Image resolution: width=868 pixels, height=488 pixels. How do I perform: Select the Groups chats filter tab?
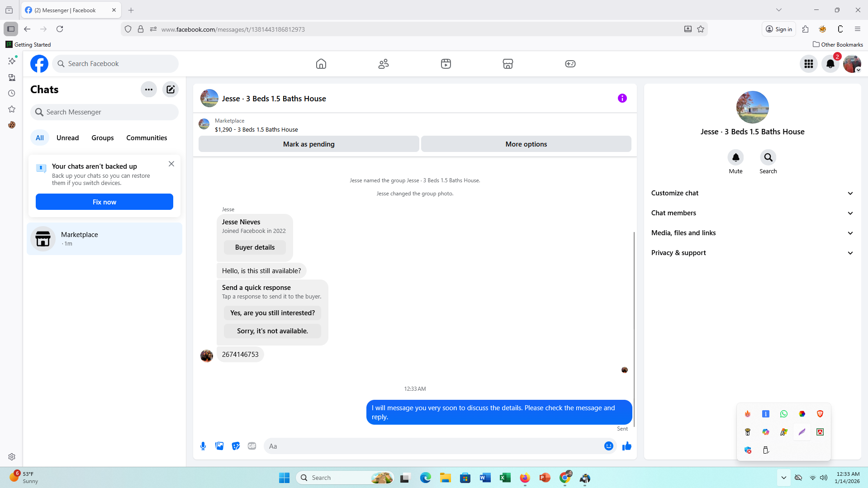pyautogui.click(x=103, y=138)
